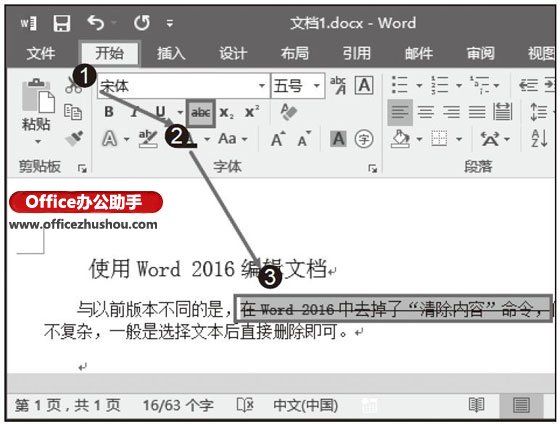
Task: Click the Save icon in title bar
Action: pyautogui.click(x=62, y=24)
